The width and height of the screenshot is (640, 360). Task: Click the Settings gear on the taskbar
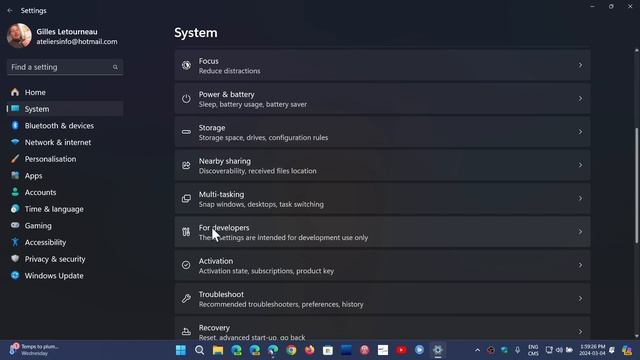tap(438, 350)
